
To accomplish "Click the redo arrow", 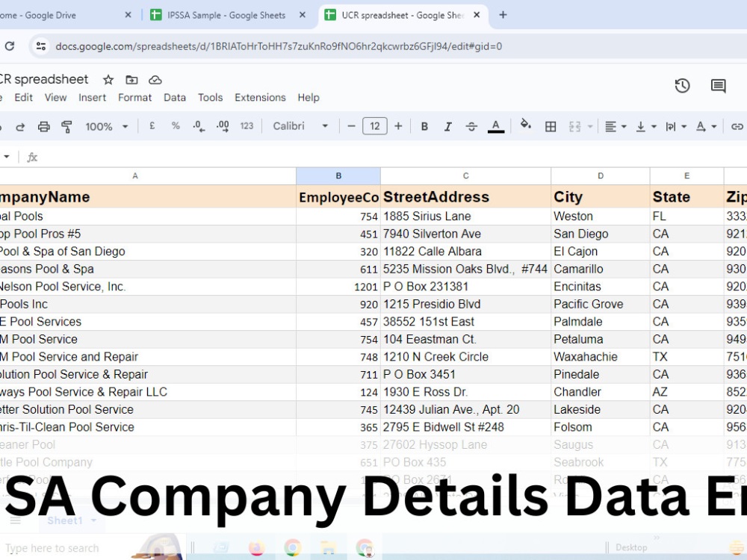I will (20, 127).
